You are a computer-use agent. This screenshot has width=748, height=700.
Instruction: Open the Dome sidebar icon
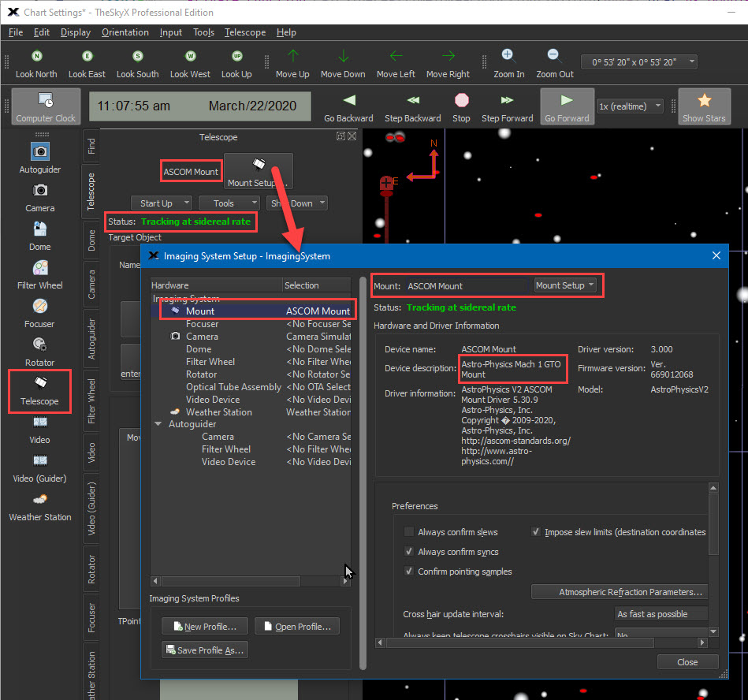(40, 229)
